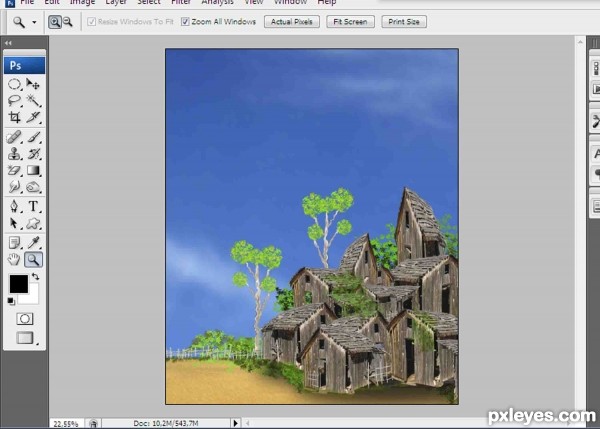Toggle Quick Mask mode

coord(24,319)
